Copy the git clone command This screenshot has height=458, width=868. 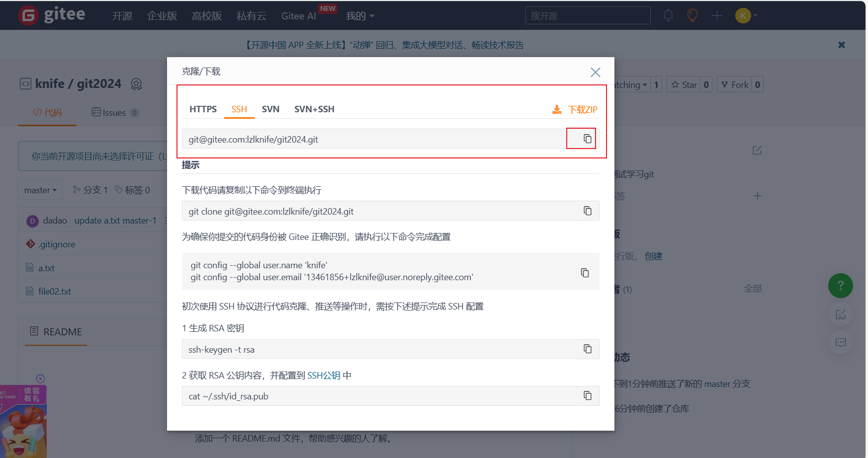point(587,211)
